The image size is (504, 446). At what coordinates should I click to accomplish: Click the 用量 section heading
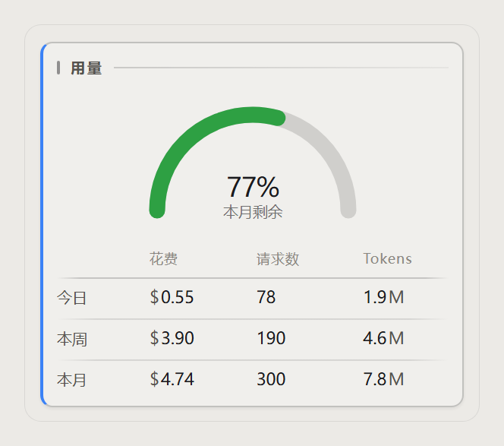tap(86, 68)
